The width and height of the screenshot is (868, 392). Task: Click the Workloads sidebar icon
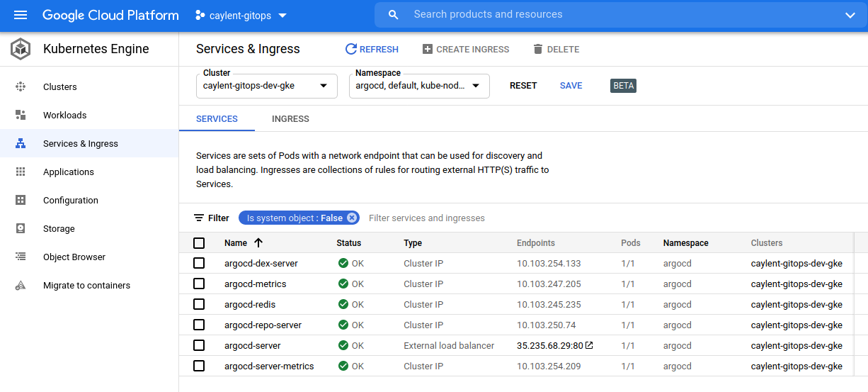21,115
